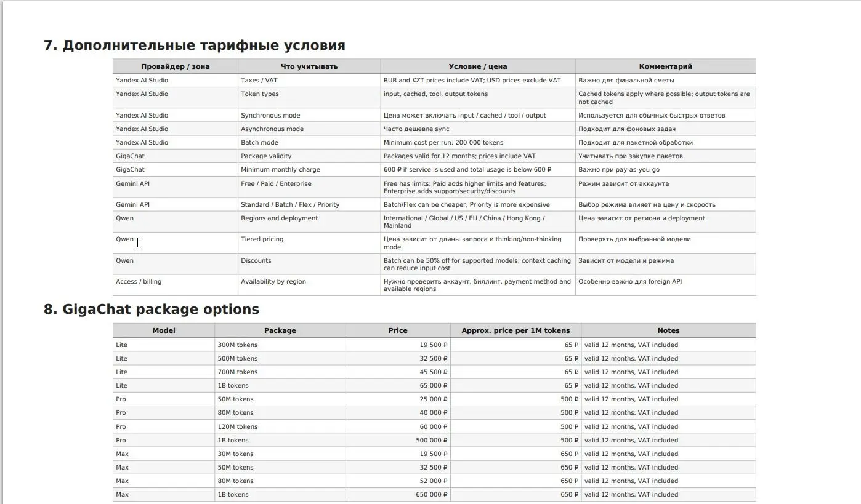Click heading '8. GigaChat package options'

click(x=151, y=310)
